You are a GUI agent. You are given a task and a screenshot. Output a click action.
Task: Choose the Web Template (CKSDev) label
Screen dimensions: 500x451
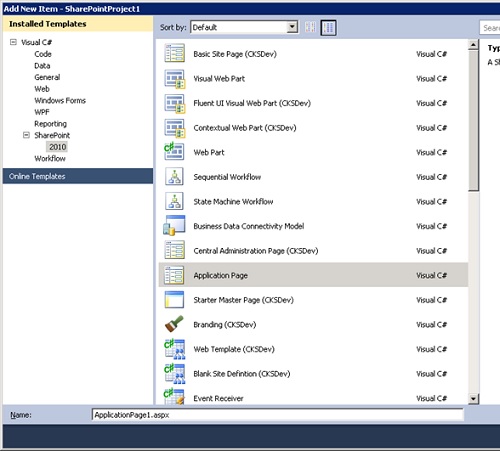tap(234, 349)
